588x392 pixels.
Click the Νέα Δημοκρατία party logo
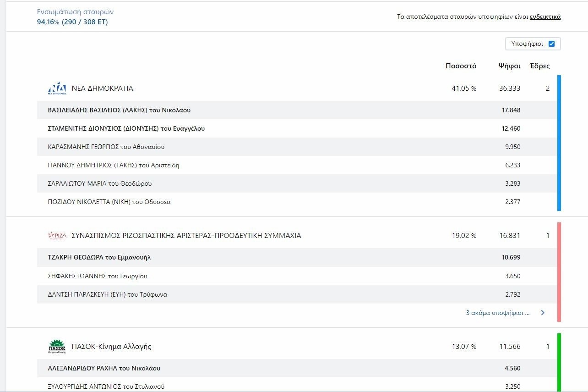57,88
